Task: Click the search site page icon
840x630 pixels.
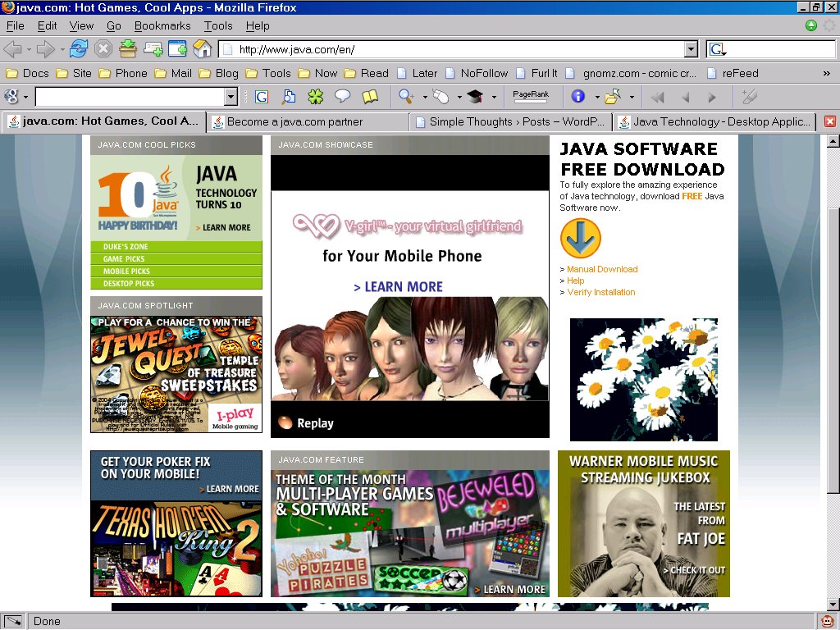Action: point(289,97)
